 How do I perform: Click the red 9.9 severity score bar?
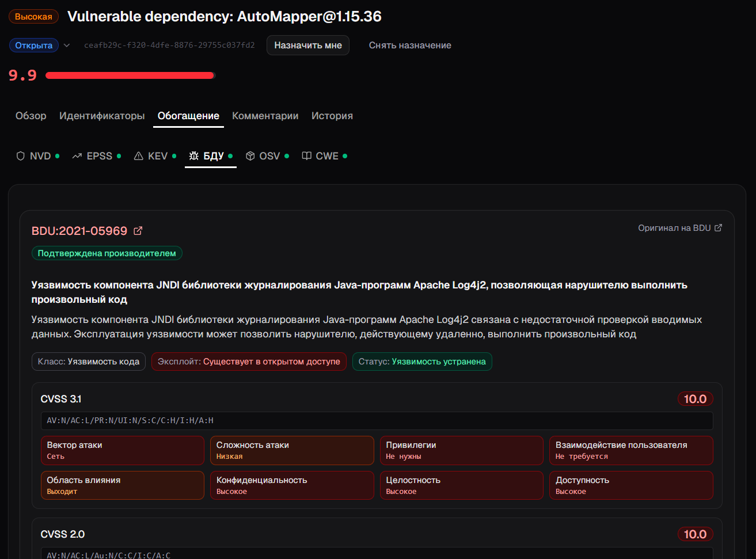point(131,75)
